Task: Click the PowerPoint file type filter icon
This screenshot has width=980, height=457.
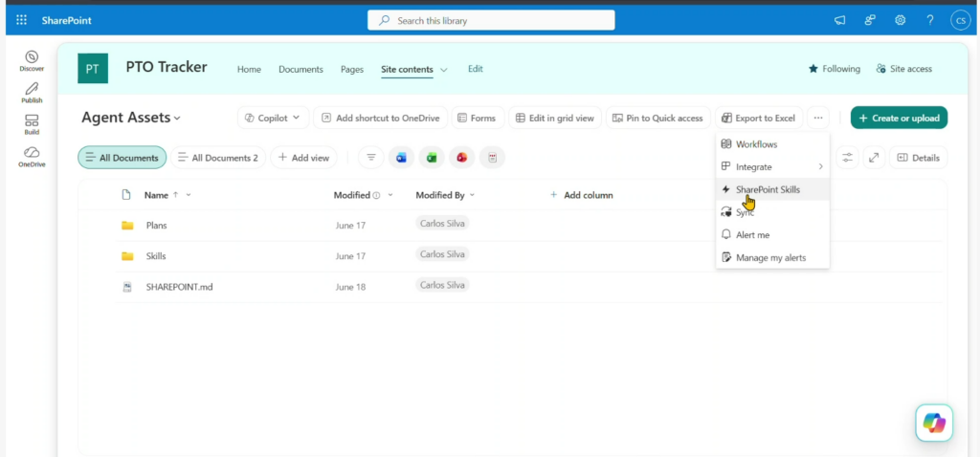Action: click(x=462, y=158)
